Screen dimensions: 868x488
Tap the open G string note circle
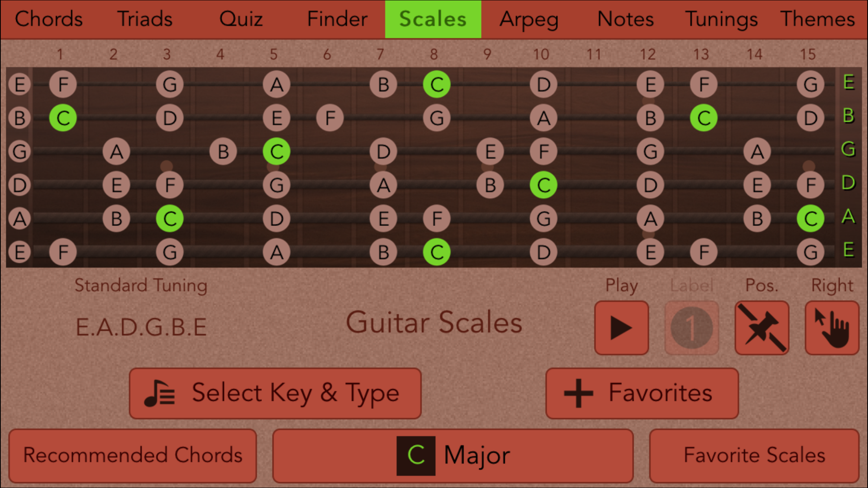click(x=20, y=152)
